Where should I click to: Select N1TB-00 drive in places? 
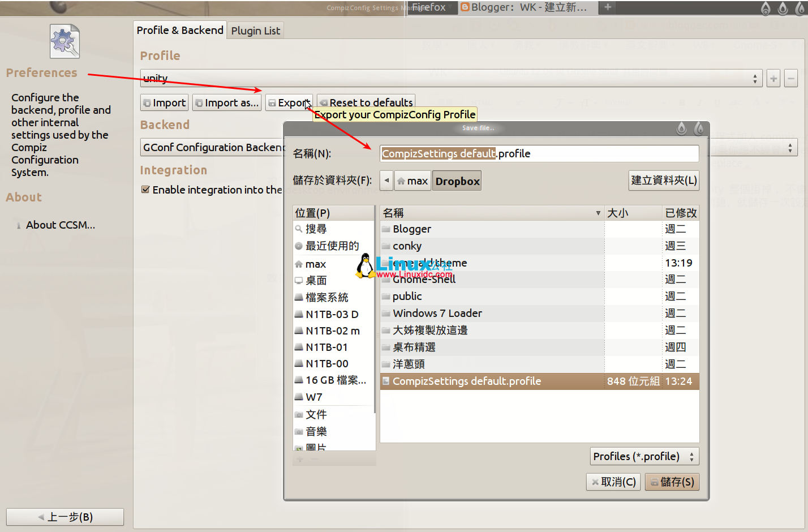tap(334, 363)
